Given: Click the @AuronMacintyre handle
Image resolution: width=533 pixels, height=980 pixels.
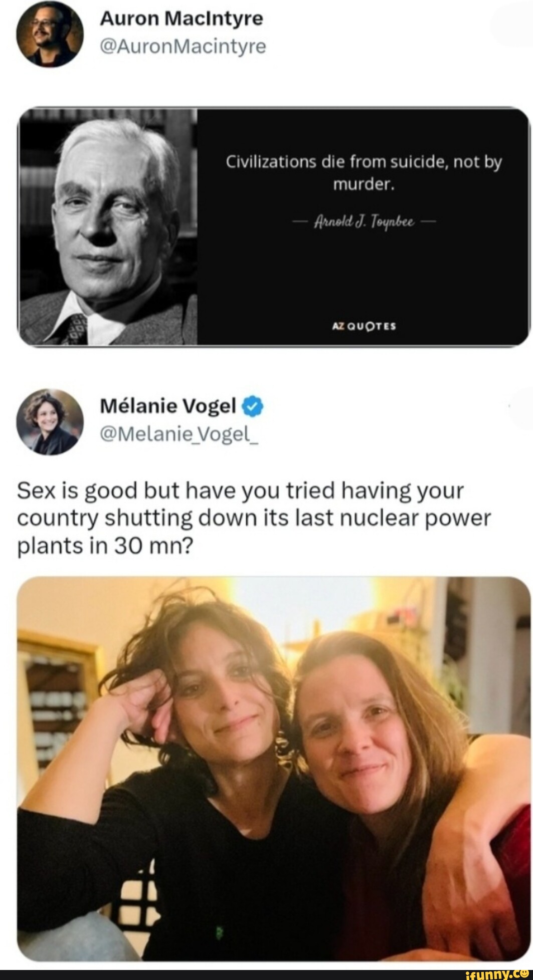Looking at the screenshot, I should 183,47.
